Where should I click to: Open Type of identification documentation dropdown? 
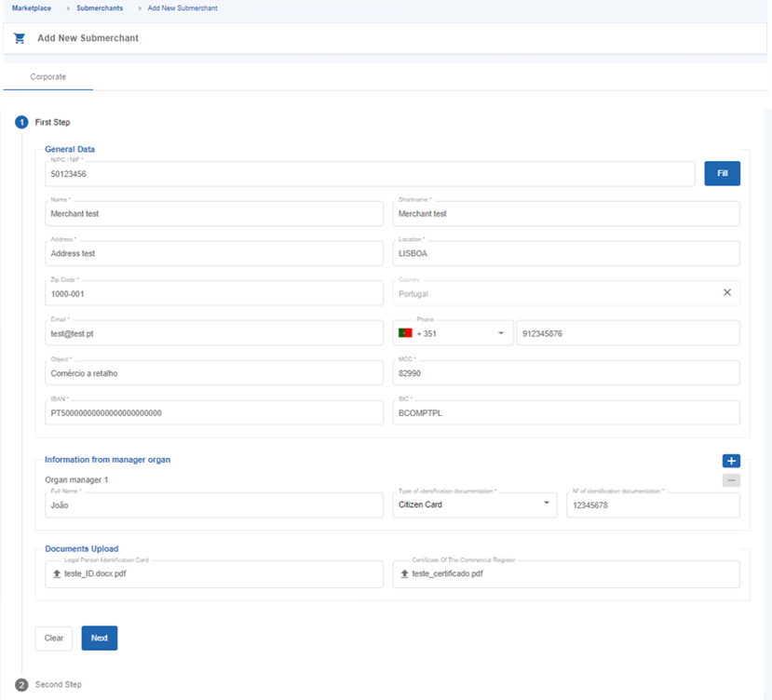[x=546, y=505]
